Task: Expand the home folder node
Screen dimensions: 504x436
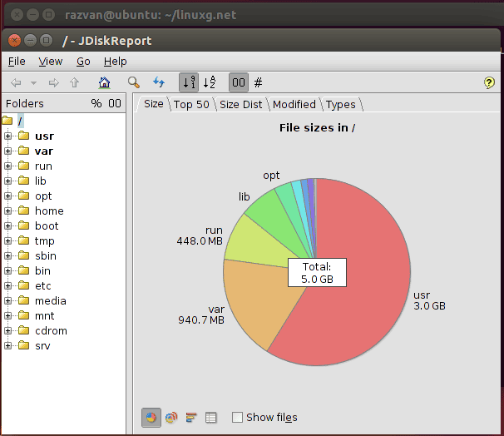Action: click(8, 211)
